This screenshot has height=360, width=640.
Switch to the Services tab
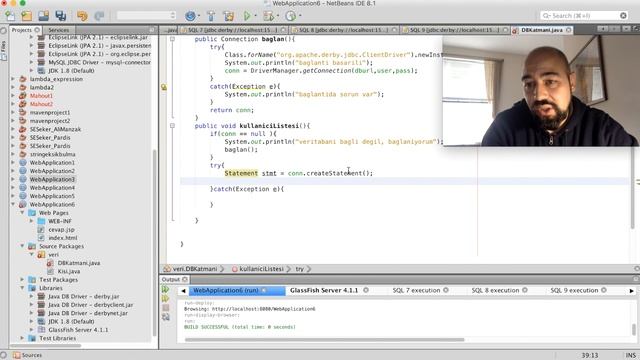click(58, 30)
